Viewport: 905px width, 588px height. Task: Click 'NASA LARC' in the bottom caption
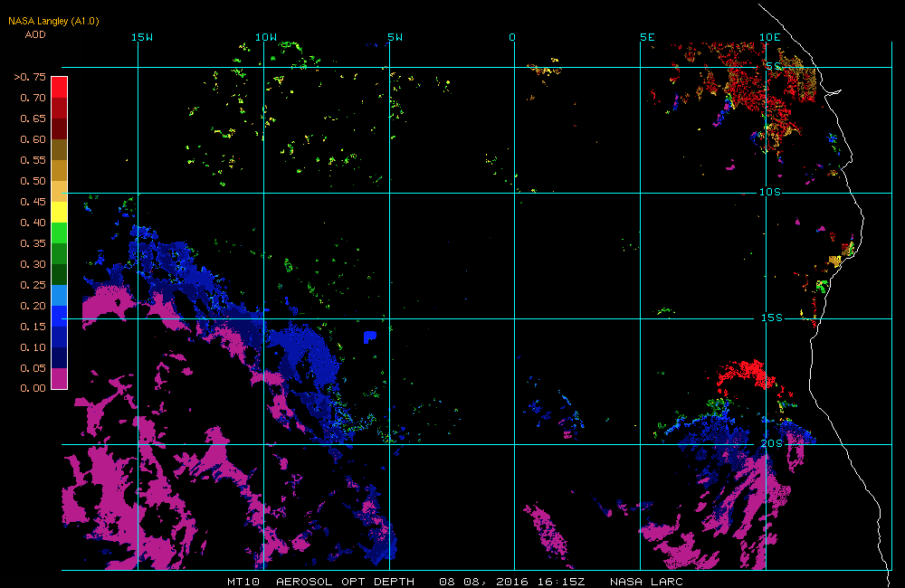[646, 582]
